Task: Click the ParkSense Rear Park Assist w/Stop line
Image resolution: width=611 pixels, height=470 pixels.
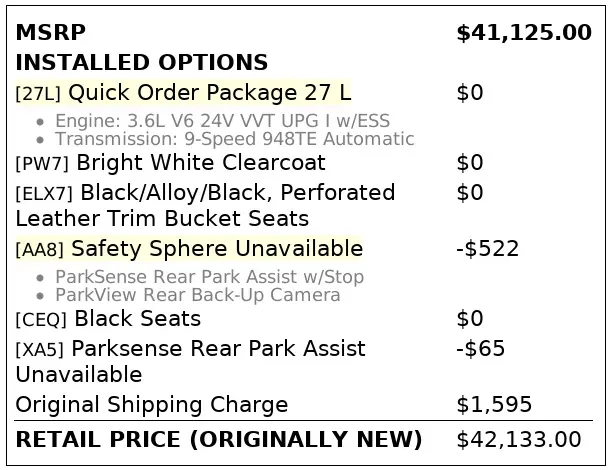Action: tap(209, 277)
